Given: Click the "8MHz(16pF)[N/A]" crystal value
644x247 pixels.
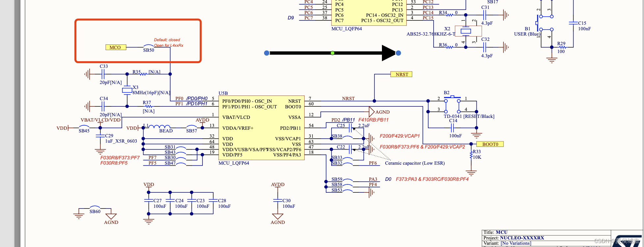Looking at the screenshot, I should pyautogui.click(x=151, y=93).
